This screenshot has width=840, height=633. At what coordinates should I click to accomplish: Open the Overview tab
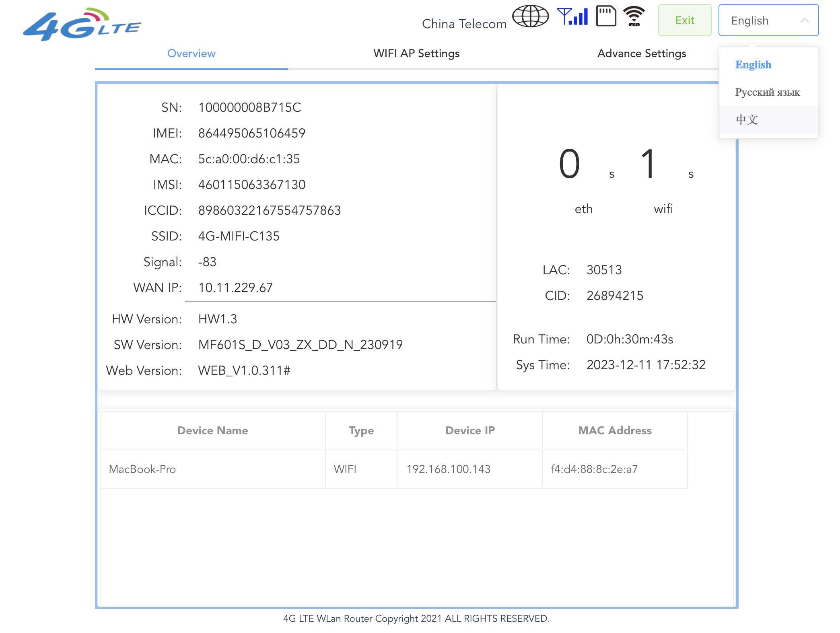coord(191,53)
